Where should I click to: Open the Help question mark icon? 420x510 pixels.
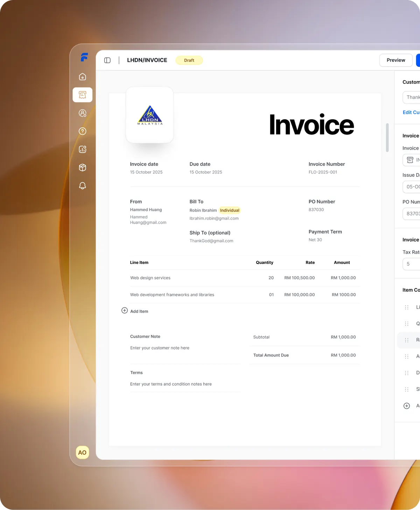pos(83,131)
